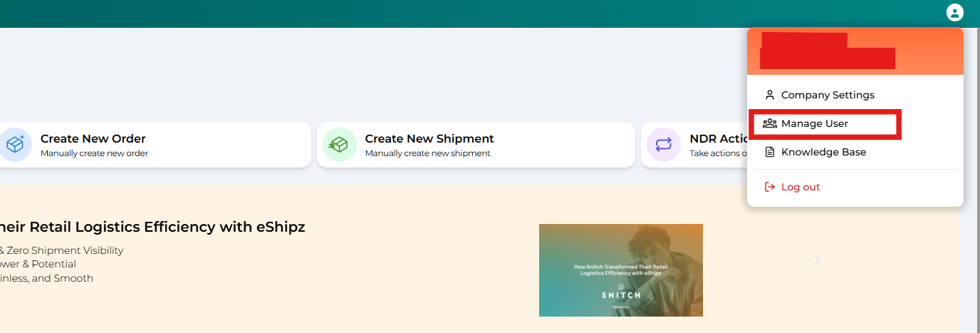Screen dimensions: 980x333
Task: Click the Create New Order box icon
Action: click(x=15, y=145)
